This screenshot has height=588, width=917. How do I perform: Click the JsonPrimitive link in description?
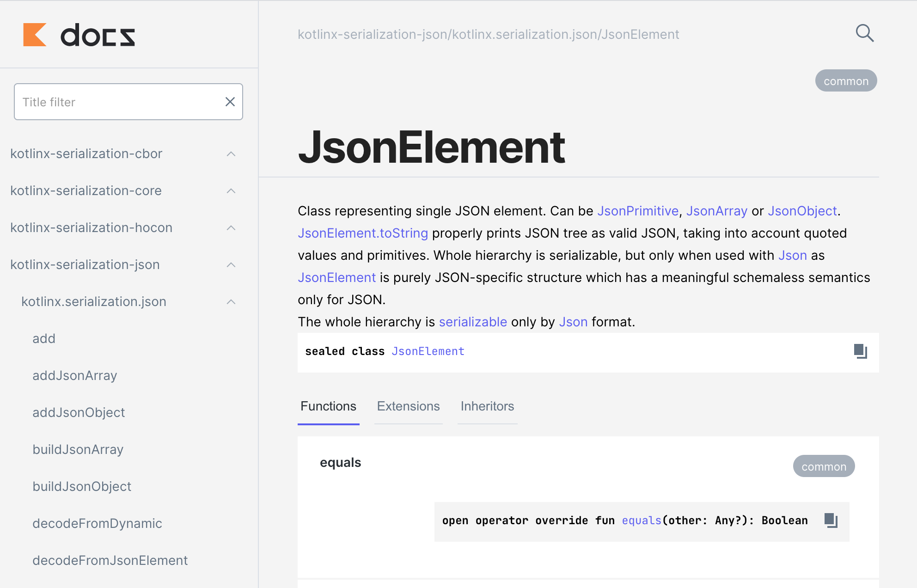pos(637,211)
